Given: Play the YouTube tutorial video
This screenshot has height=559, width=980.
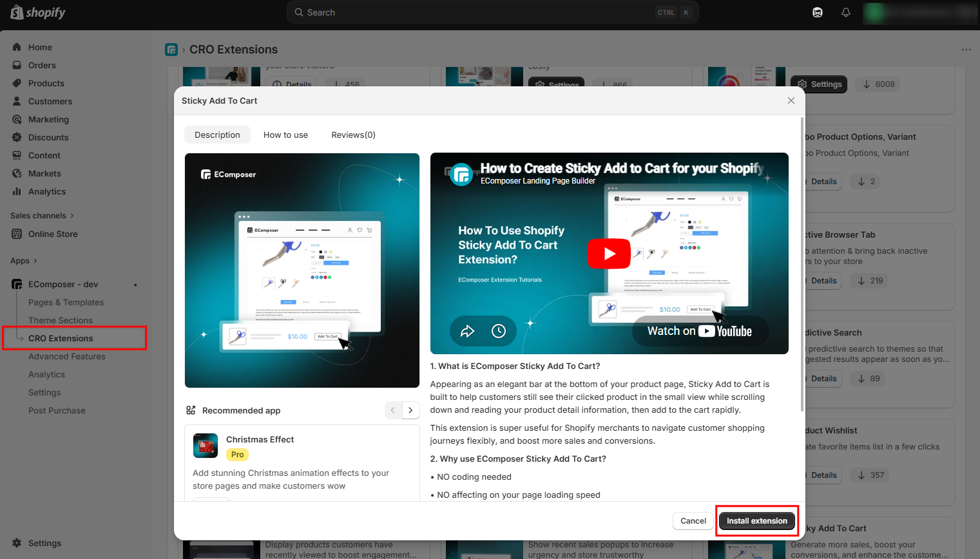Looking at the screenshot, I should (x=609, y=254).
